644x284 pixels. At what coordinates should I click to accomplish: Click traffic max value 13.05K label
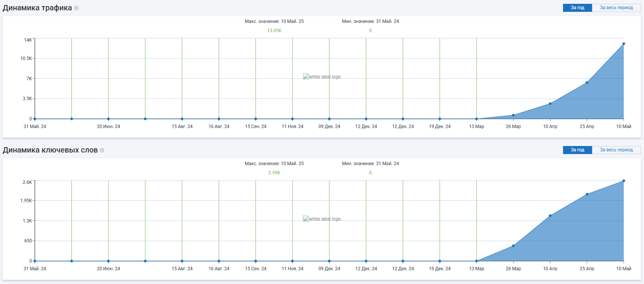pos(274,31)
